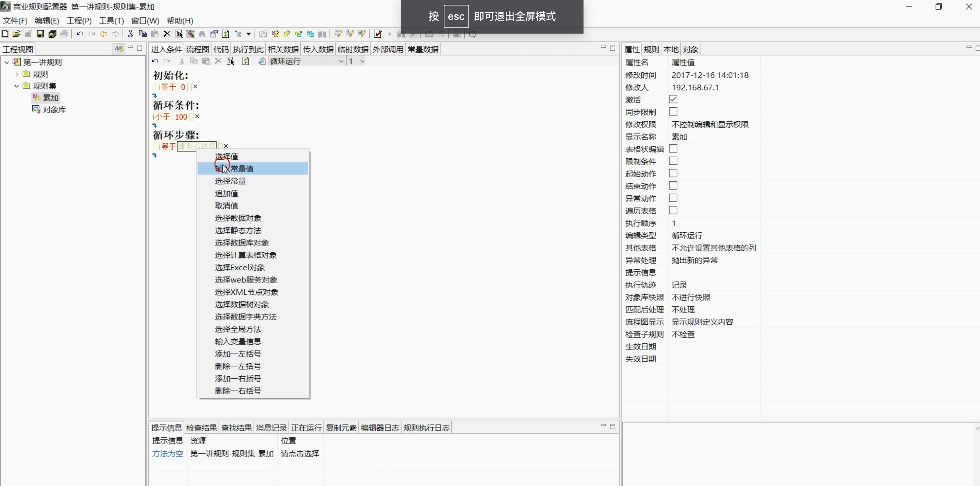Open the main toolbar black dropdown arrow
Viewport: 980px width, 486px height.
coord(248,34)
